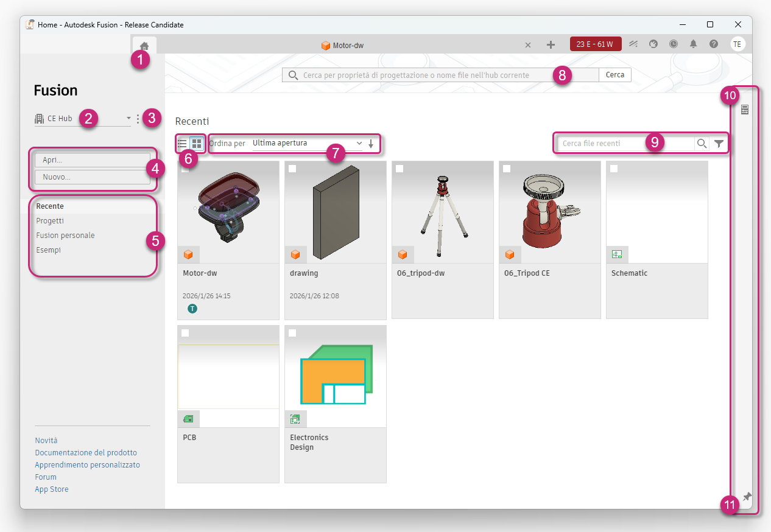This screenshot has height=532, width=771.
Task: Check the 06_tripod-dw checkbox
Action: [x=400, y=169]
